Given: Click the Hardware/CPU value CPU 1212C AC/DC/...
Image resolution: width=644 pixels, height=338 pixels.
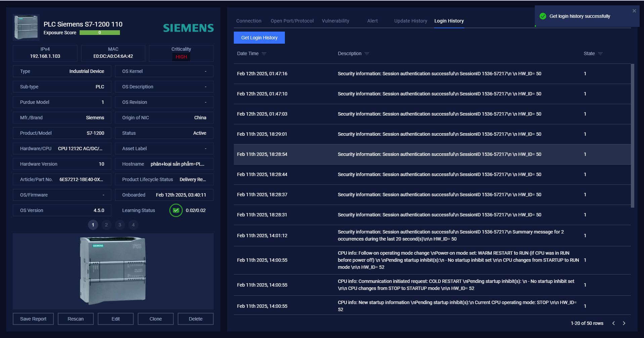Looking at the screenshot, I should tap(80, 149).
